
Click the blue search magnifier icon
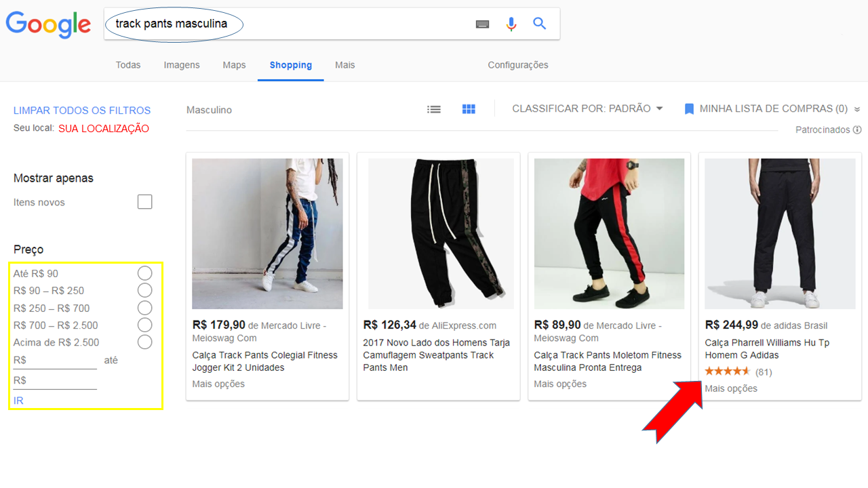click(539, 24)
